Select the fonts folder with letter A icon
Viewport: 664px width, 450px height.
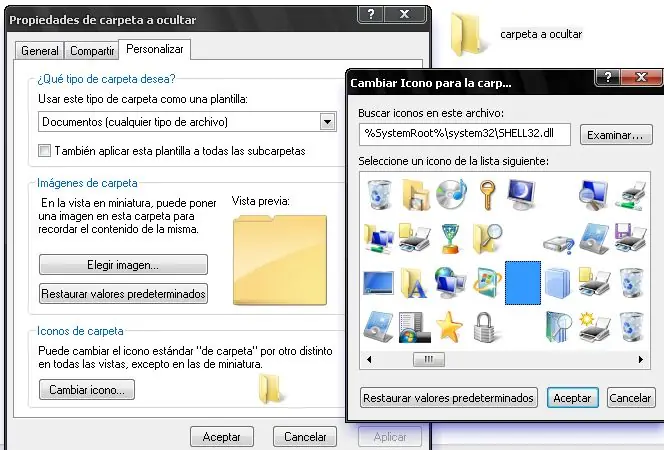point(414,283)
